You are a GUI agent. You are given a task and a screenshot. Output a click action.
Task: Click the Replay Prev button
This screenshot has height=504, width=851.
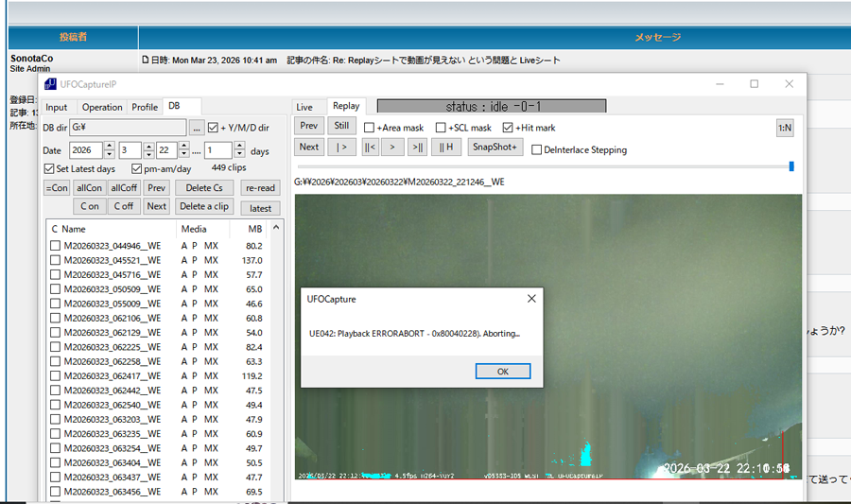pyautogui.click(x=309, y=126)
